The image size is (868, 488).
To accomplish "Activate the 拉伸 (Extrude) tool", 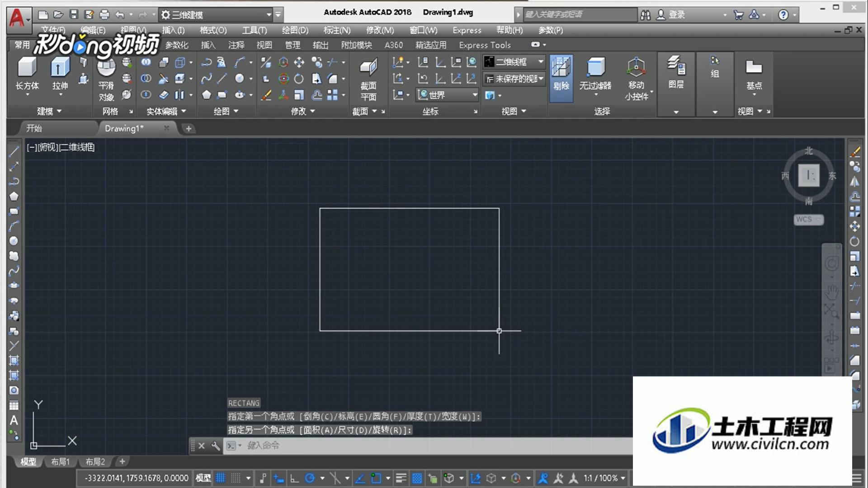I will coord(60,75).
